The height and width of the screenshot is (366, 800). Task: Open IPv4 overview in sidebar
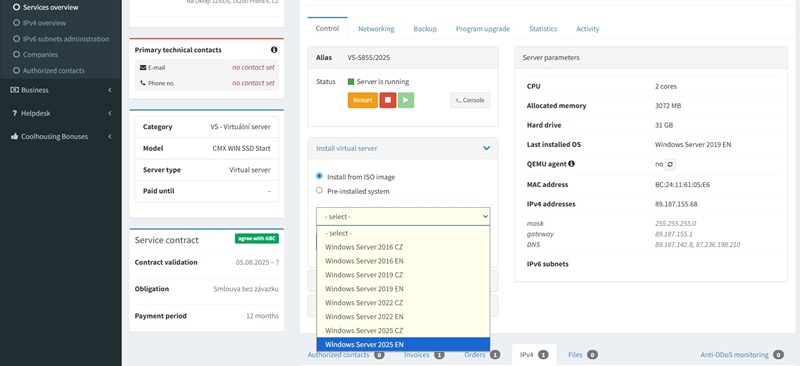coord(44,23)
